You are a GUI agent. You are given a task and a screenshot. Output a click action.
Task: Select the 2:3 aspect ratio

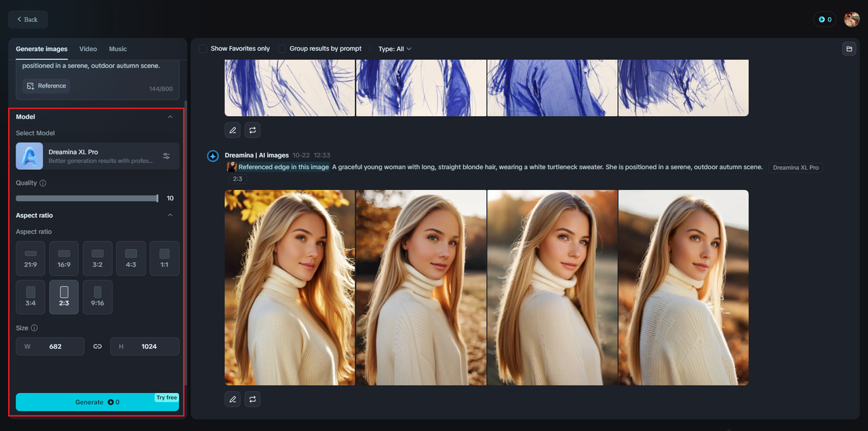64,297
